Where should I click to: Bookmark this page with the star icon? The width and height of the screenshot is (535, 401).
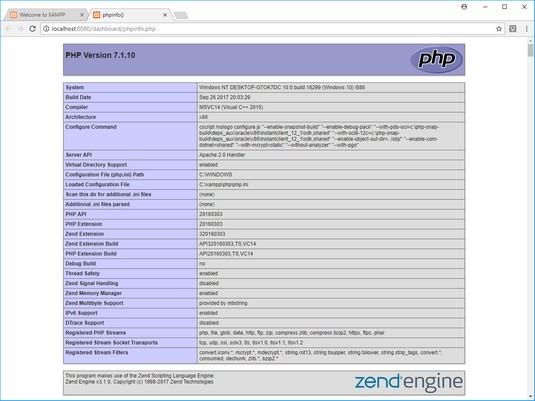point(499,29)
